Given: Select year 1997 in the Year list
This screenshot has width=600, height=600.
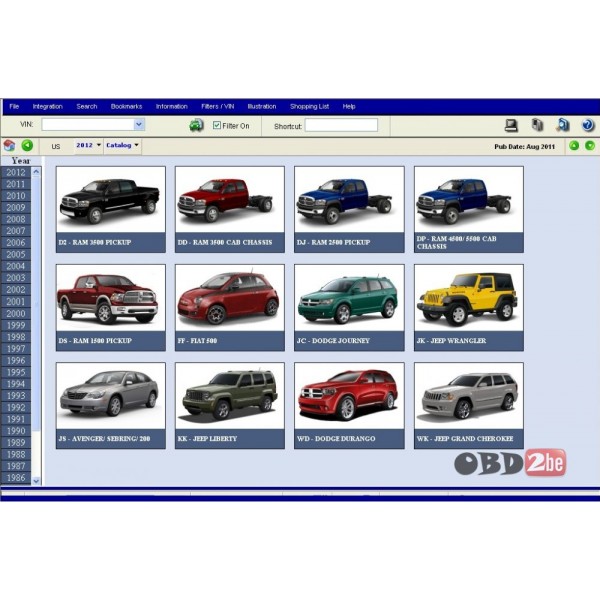Looking at the screenshot, I should [x=16, y=349].
